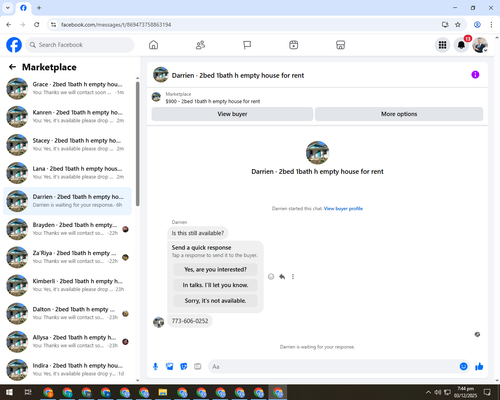Go back with browser back arrow

pos(9,25)
